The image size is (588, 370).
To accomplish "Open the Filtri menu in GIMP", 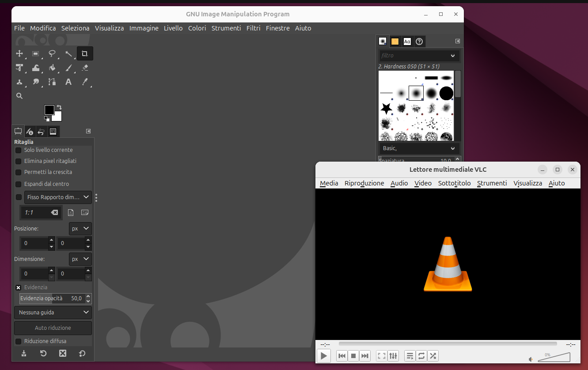I will click(x=254, y=28).
